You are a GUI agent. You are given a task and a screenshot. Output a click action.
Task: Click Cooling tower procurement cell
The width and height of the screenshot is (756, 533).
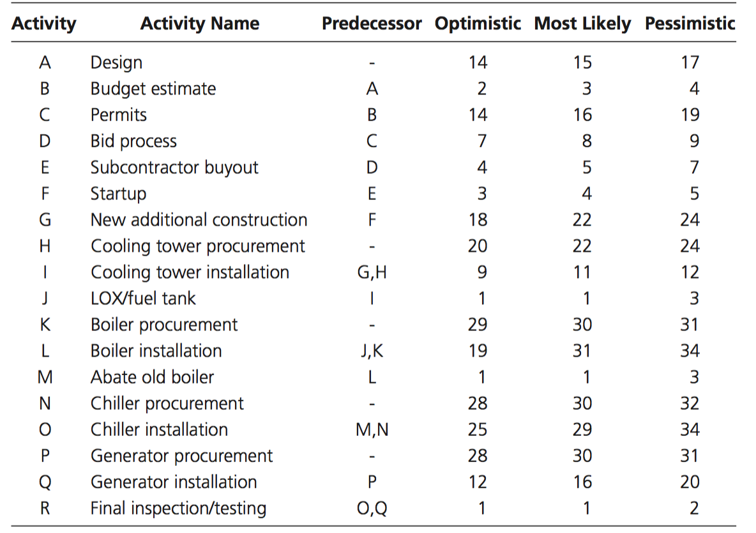coord(198,246)
